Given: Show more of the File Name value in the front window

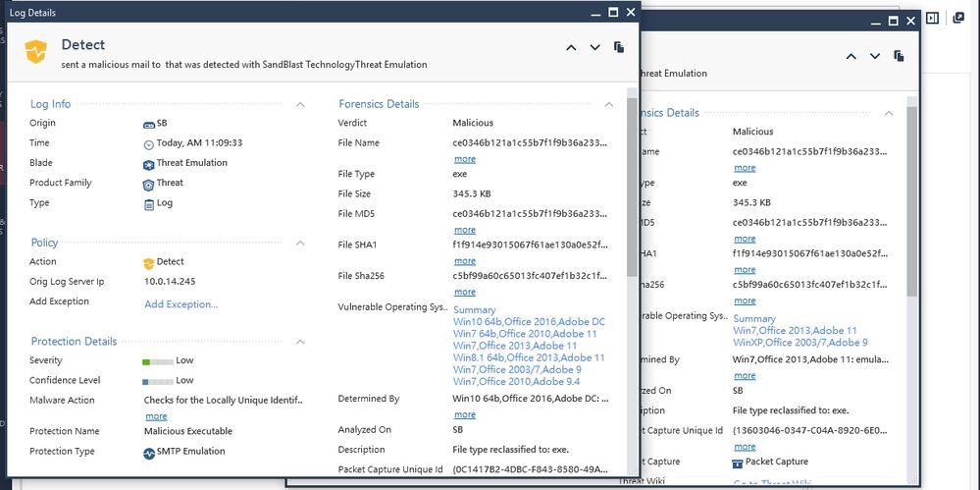Looking at the screenshot, I should tap(465, 159).
